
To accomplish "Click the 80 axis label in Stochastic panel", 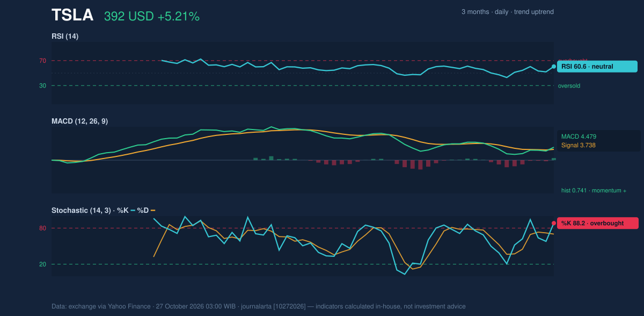I will 42,228.
